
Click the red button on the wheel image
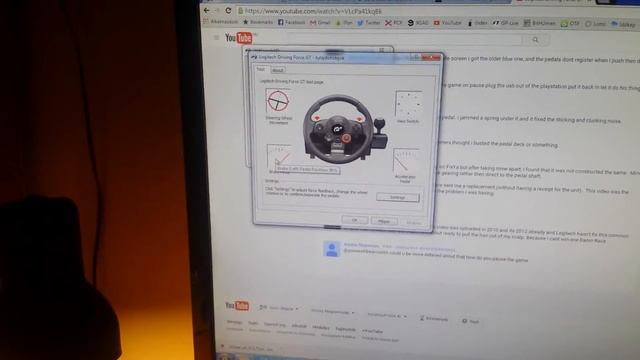pos(346,138)
